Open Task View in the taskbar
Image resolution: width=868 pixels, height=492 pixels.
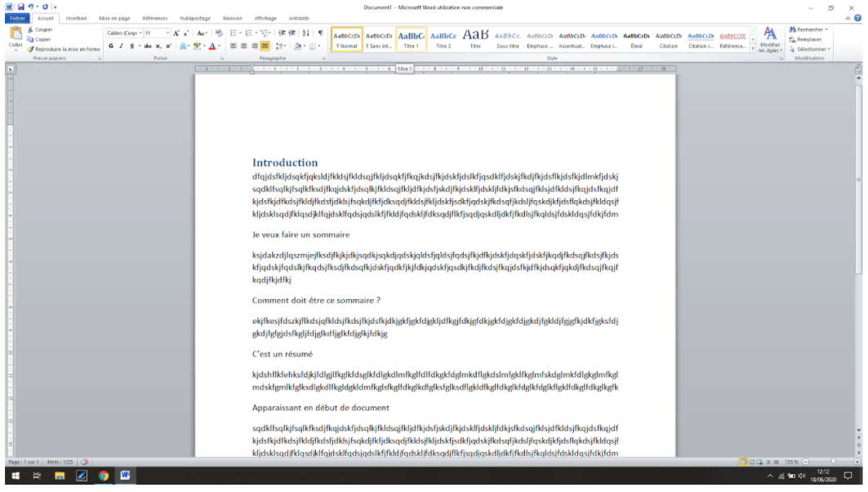(x=37, y=476)
